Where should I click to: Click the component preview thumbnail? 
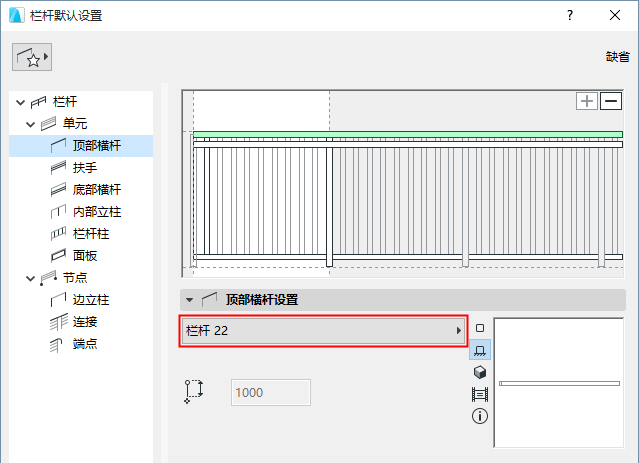559,383
